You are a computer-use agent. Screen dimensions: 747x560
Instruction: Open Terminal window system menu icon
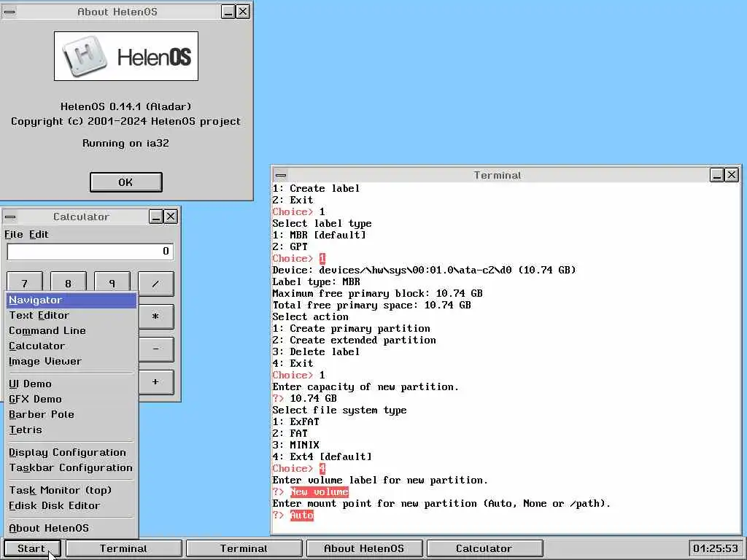coord(281,175)
